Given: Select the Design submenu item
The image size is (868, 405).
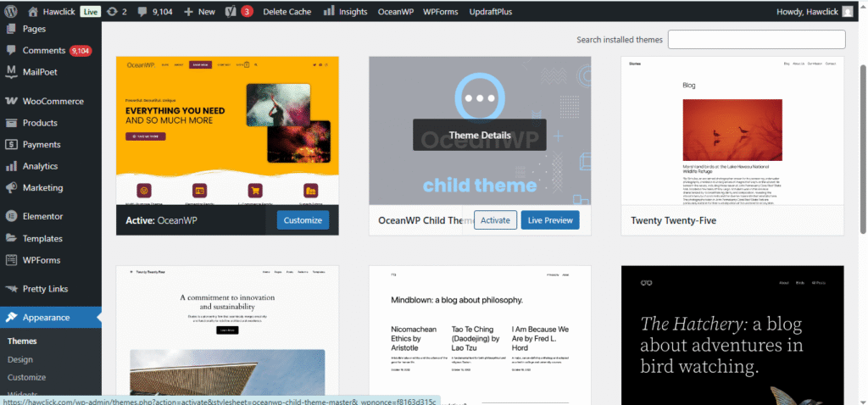Looking at the screenshot, I should tap(20, 359).
